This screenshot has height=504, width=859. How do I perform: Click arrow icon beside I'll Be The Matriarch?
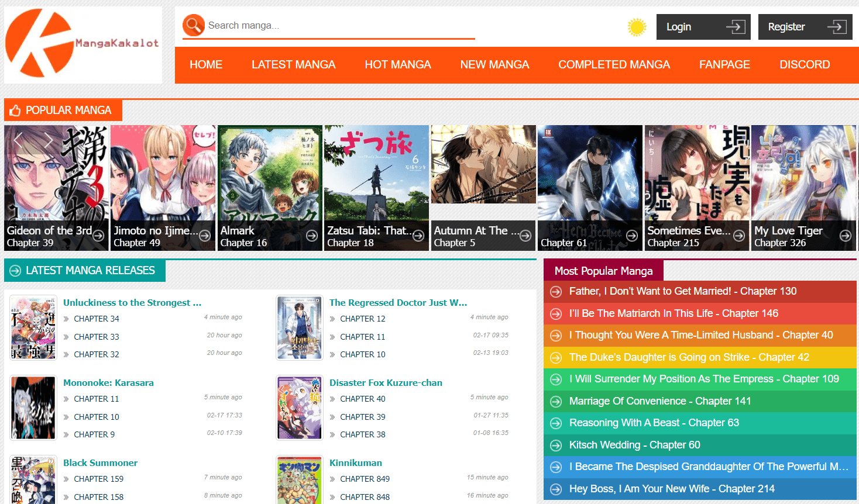tap(556, 314)
